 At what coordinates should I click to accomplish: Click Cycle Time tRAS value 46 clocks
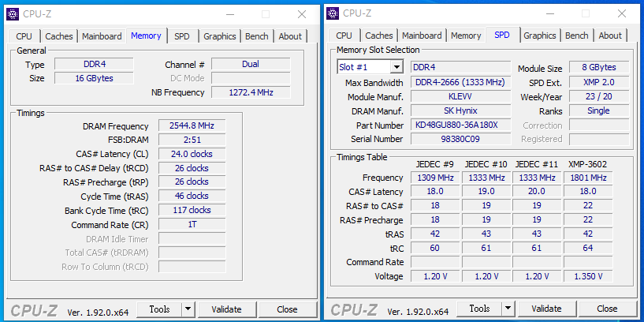pyautogui.click(x=192, y=197)
